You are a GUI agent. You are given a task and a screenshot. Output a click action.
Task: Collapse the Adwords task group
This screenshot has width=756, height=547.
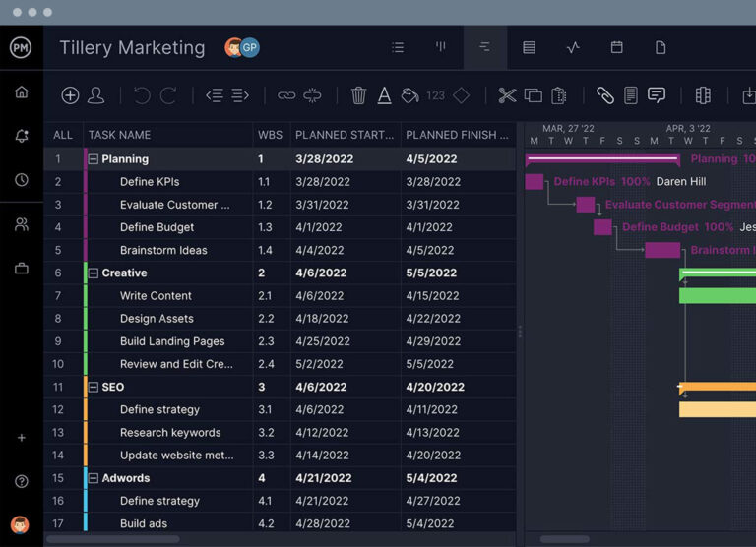point(94,478)
